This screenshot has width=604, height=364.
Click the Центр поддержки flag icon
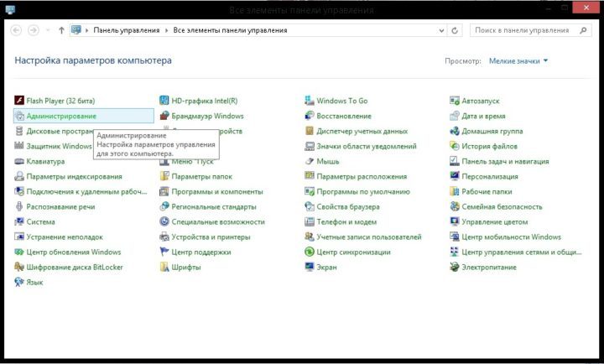[x=164, y=252]
